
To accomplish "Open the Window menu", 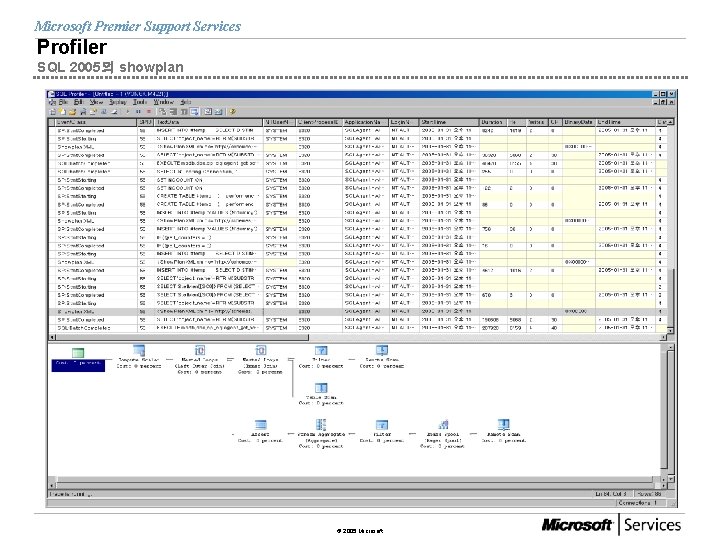I will pos(163,102).
